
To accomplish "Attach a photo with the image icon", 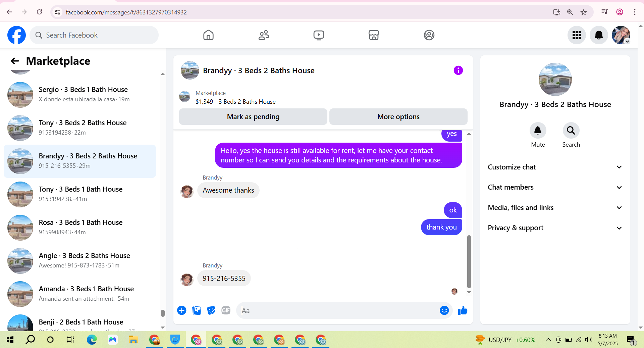I will point(197,310).
